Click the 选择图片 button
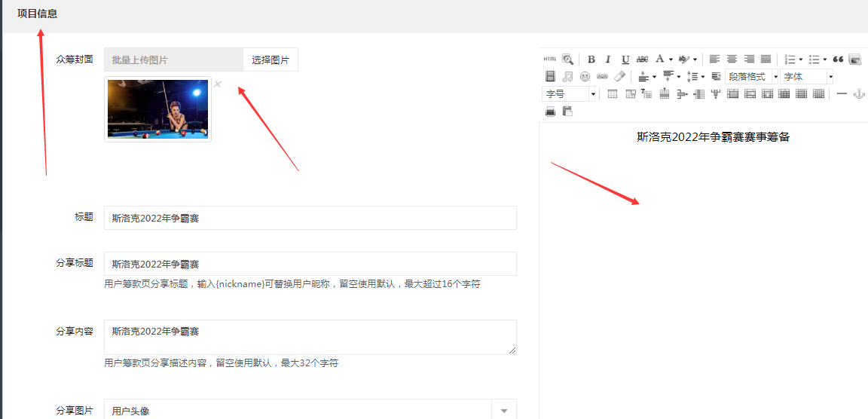868x419 pixels. click(x=270, y=60)
